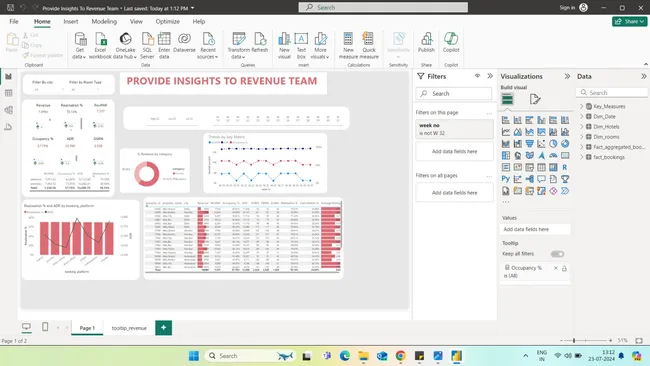The height and width of the screenshot is (366, 650).
Task: Adjust the zoom slider
Action: 574,340
